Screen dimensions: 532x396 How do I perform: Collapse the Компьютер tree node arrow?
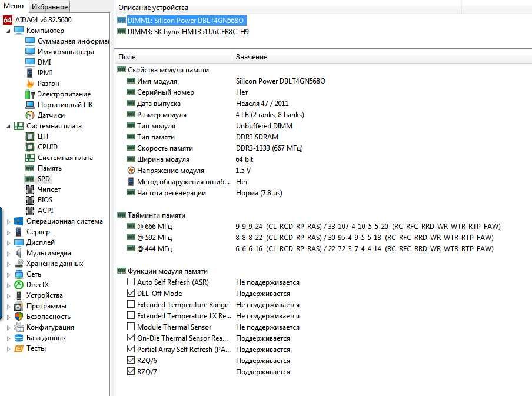coord(8,31)
